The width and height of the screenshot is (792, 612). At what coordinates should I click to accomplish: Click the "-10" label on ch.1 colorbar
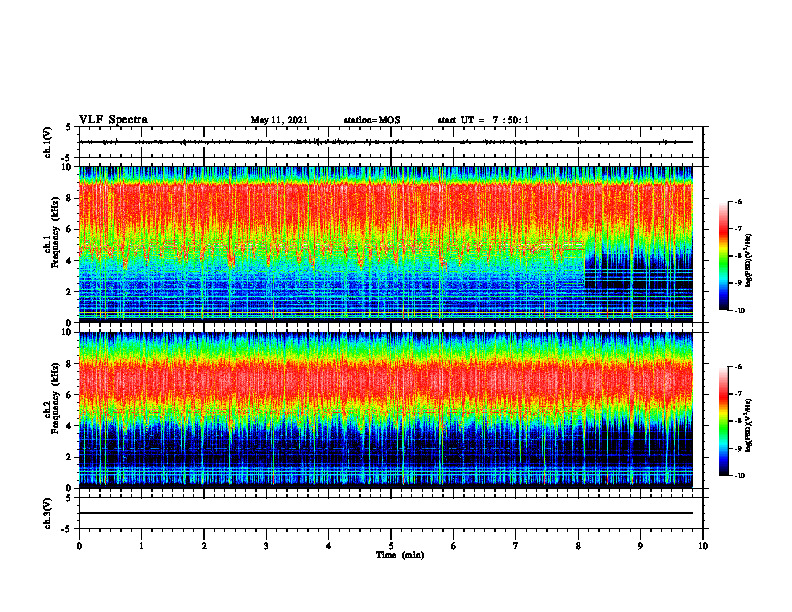pos(739,310)
